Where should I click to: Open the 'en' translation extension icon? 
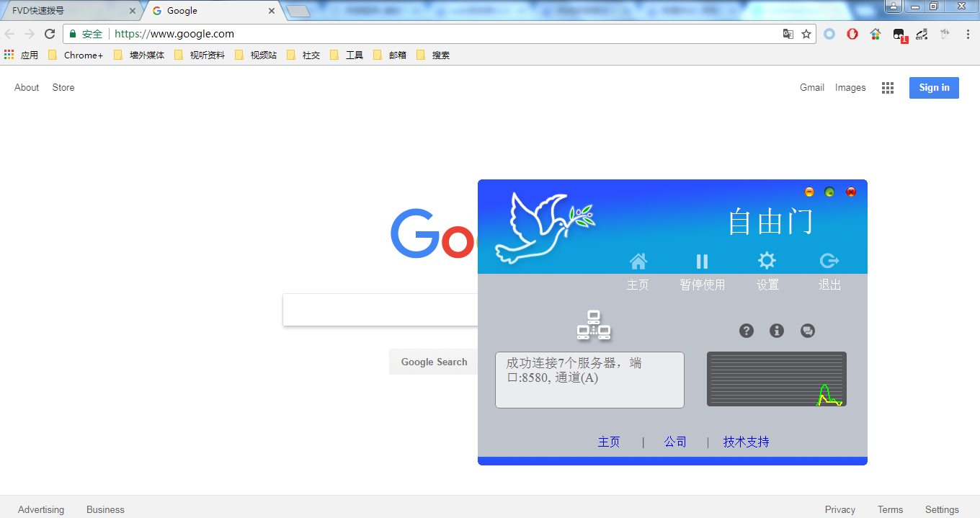[922, 34]
